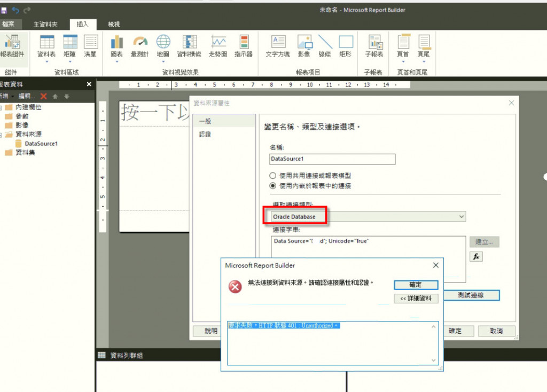This screenshot has width=547, height=392.
Task: Insert an 指示器 indicator icon
Action: pyautogui.click(x=244, y=42)
